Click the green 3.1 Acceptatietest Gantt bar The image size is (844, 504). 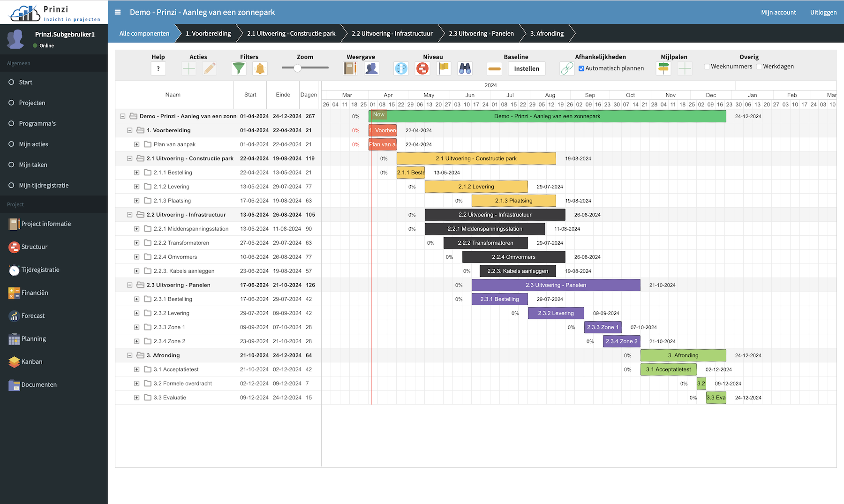pos(668,369)
